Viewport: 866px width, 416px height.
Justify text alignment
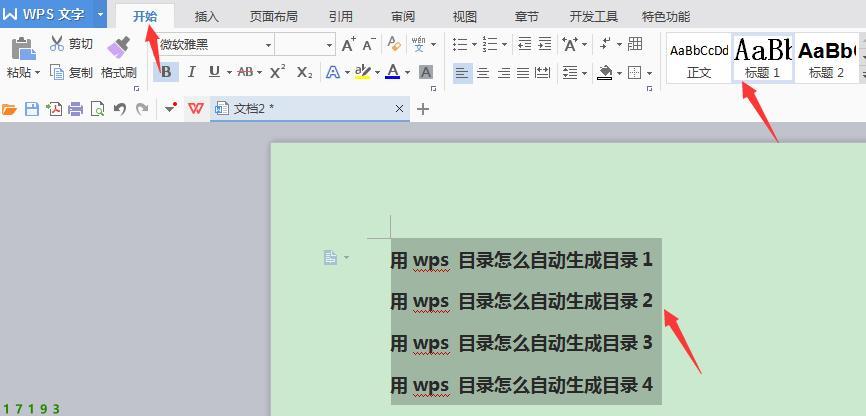[523, 72]
